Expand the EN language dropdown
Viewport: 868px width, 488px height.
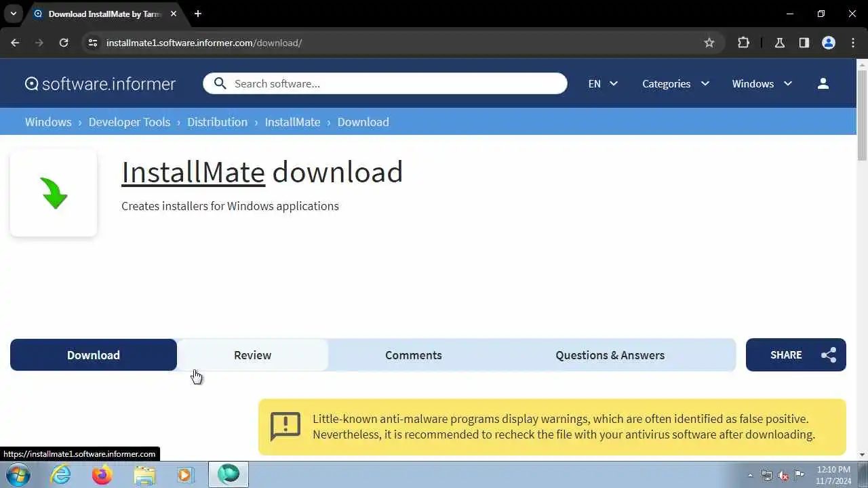[x=603, y=83]
